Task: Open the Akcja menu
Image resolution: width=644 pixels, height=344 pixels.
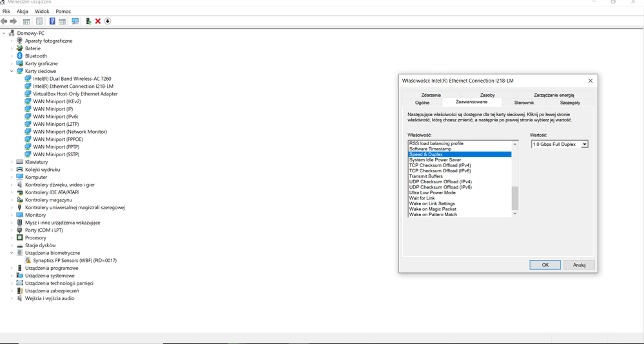Action: click(22, 12)
